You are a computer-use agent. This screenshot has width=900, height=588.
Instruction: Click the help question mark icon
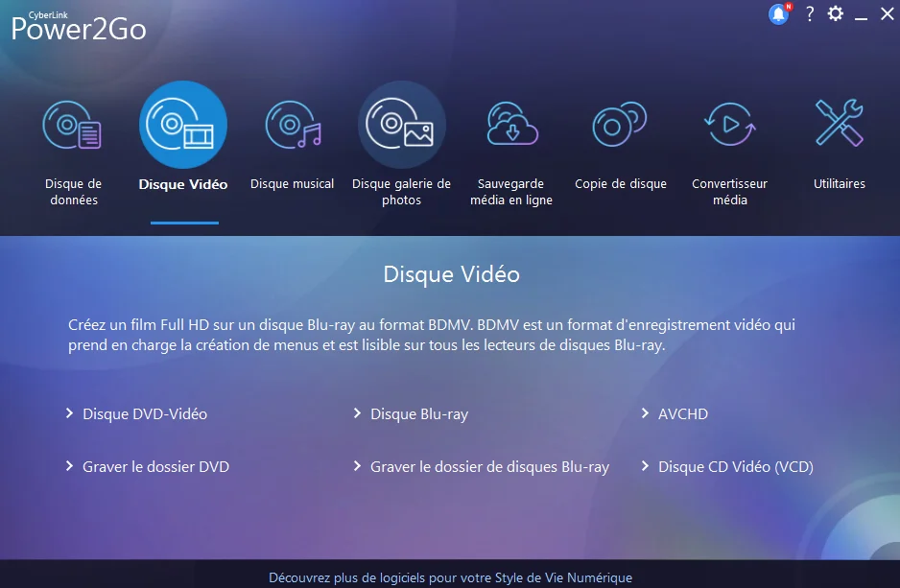click(x=809, y=13)
